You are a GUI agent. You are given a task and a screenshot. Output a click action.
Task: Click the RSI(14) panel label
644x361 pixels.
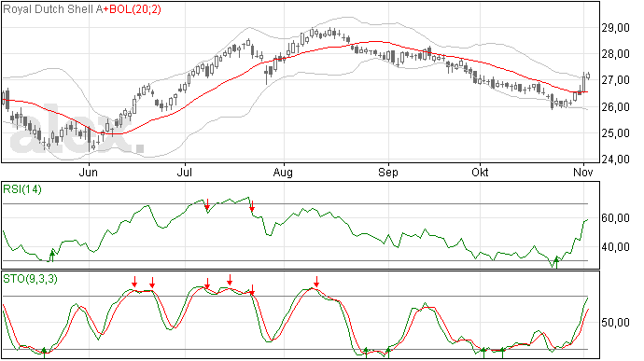click(22, 189)
